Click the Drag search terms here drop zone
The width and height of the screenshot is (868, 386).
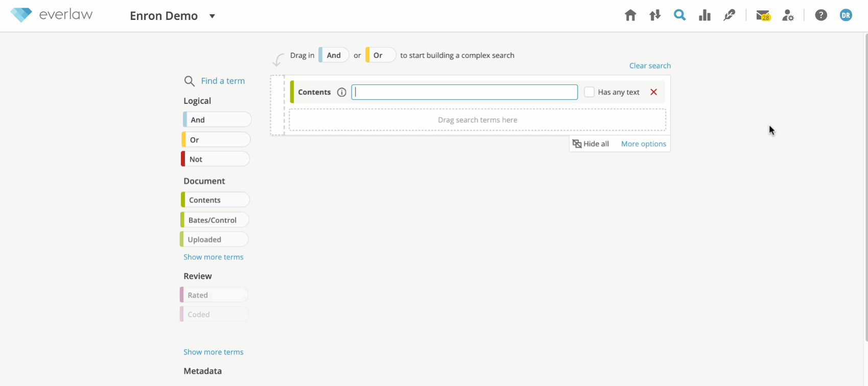[x=478, y=120]
